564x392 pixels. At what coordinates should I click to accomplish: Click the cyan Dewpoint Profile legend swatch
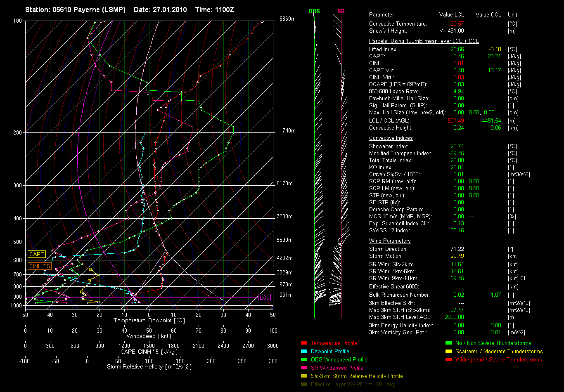click(x=304, y=352)
